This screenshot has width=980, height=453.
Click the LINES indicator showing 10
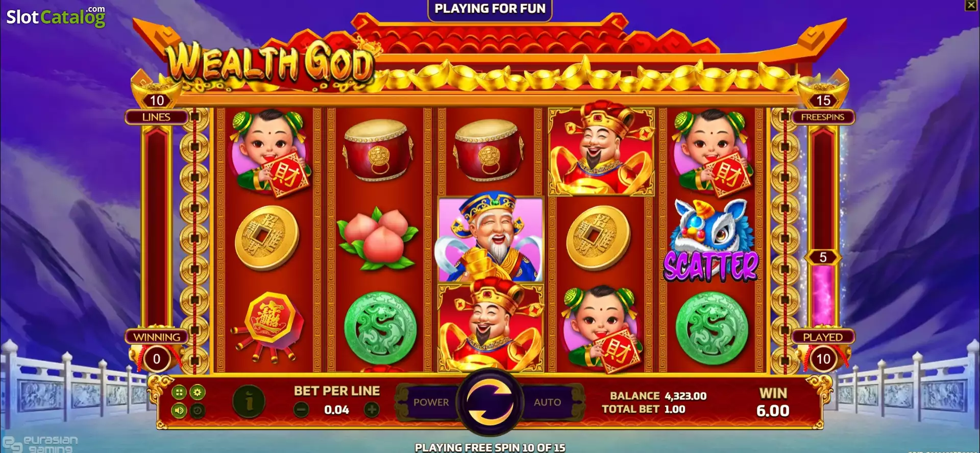click(x=157, y=108)
